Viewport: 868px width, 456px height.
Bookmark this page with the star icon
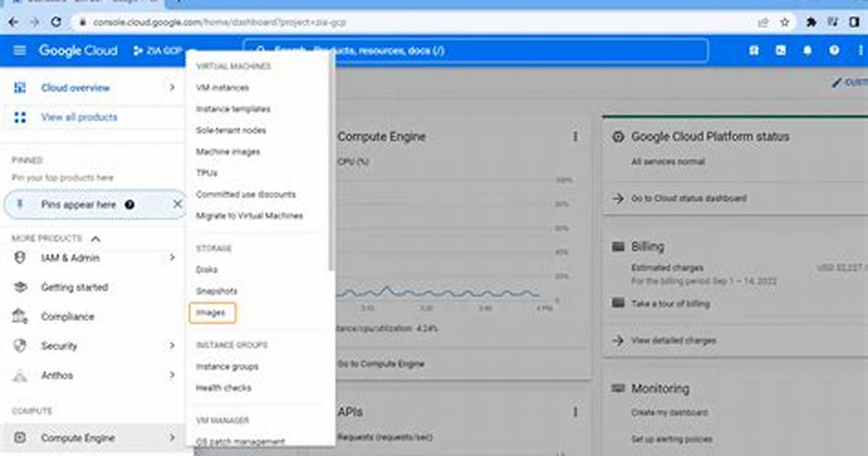(785, 23)
